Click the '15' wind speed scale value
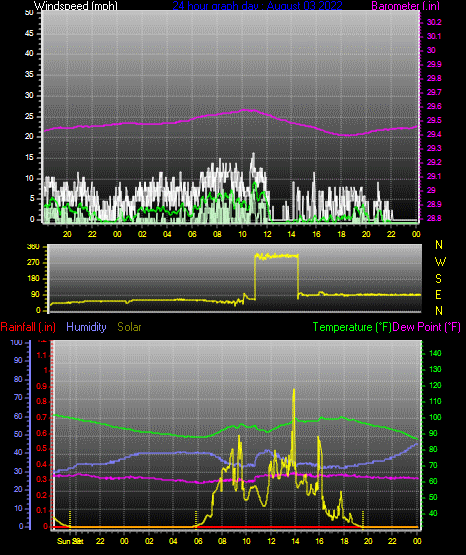This screenshot has height=555, width=466. pos(29,158)
